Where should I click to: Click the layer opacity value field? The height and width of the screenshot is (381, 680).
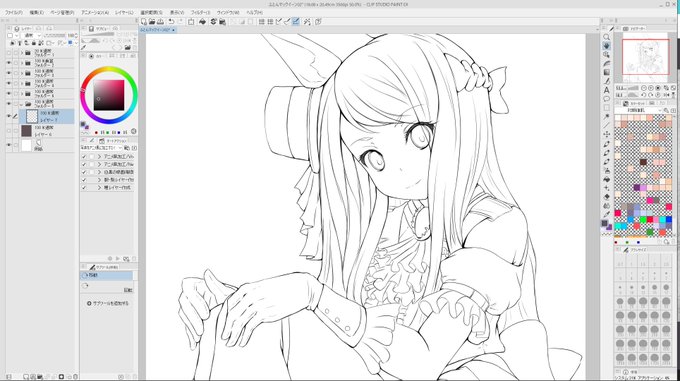(x=71, y=36)
